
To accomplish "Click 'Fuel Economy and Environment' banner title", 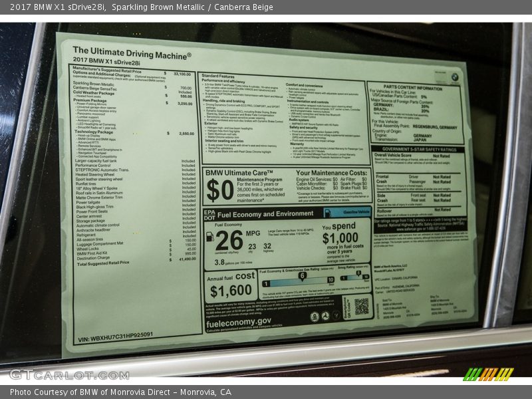I will [x=265, y=214].
